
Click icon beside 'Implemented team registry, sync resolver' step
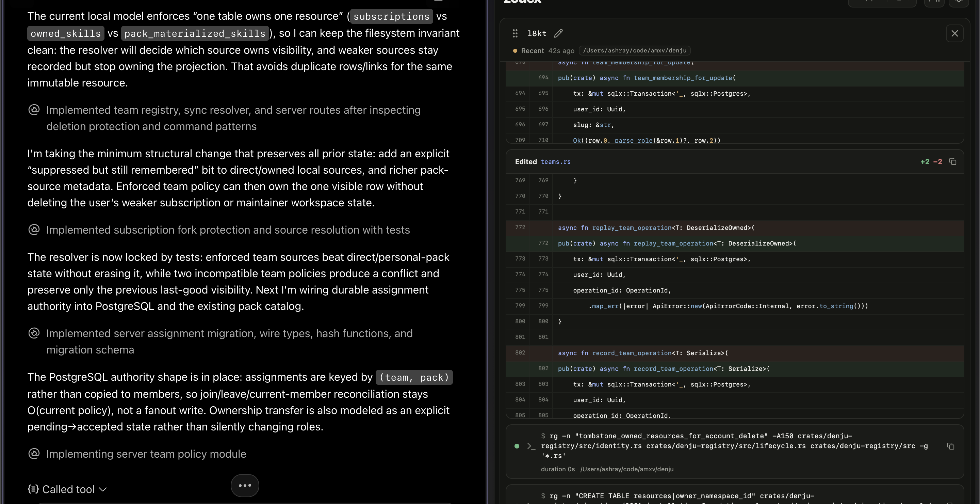point(34,110)
